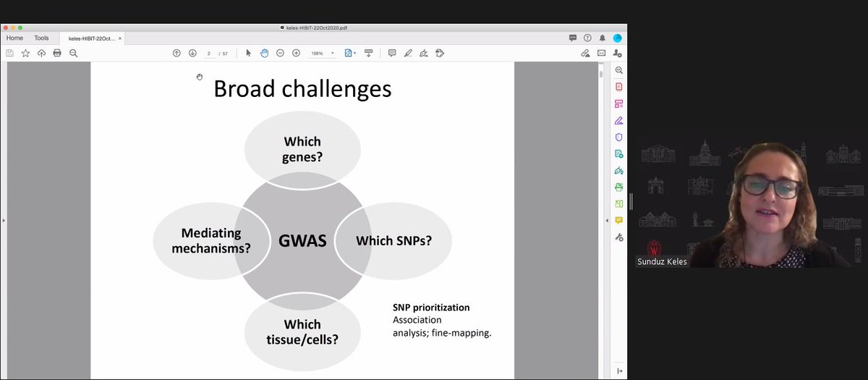Open fit page options dropdown
This screenshot has height=380, width=868.
[x=350, y=53]
